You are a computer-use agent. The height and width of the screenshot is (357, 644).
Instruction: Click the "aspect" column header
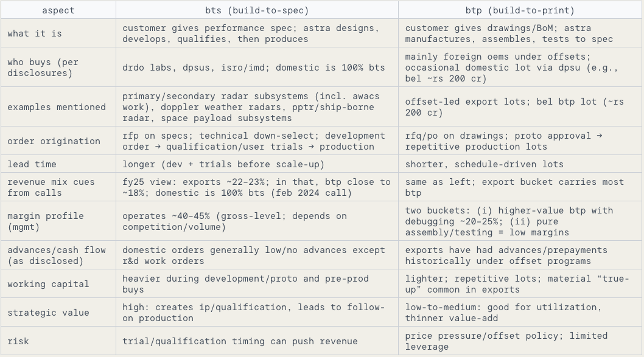click(x=57, y=10)
